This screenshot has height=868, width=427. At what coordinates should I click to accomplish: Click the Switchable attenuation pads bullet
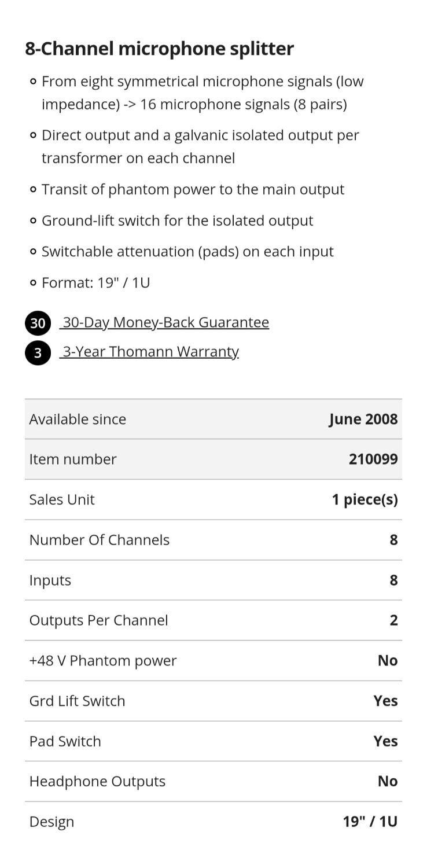(x=187, y=251)
